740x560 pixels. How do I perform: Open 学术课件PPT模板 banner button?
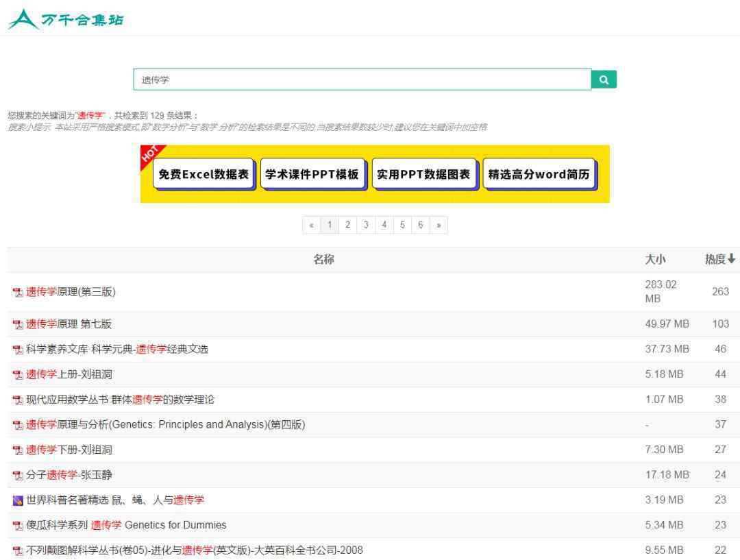click(312, 174)
